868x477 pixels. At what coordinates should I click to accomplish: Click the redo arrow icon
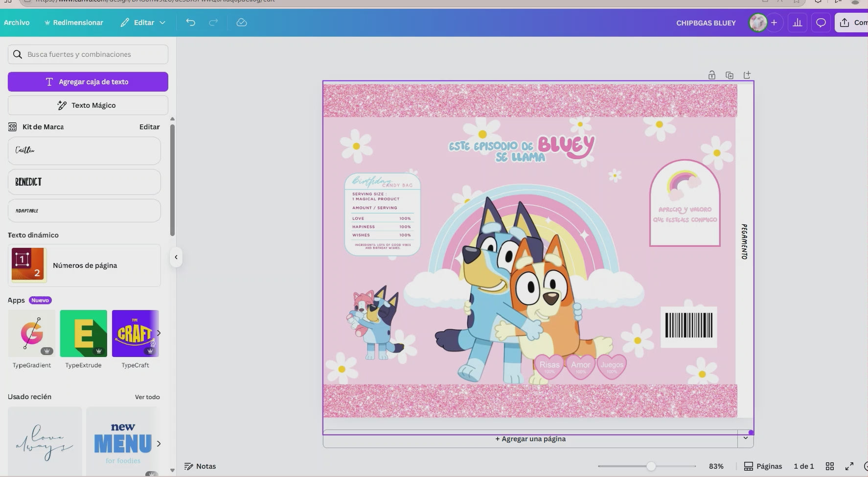(213, 23)
